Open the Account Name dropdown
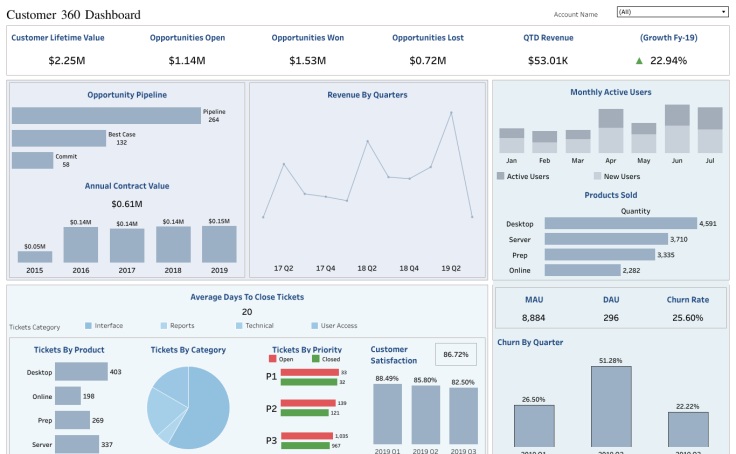The image size is (736, 454). click(672, 12)
